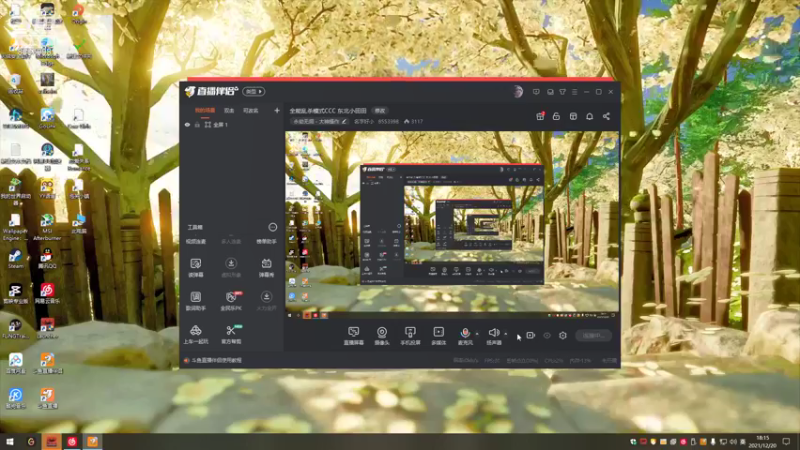Image resolution: width=800 pixels, height=450 pixels.
Task: Click the FPS readout in status bar
Action: (x=492, y=361)
